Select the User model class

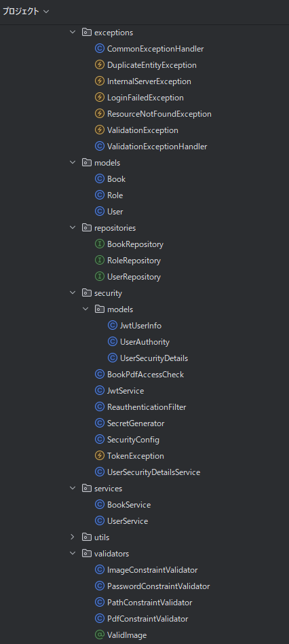(115, 212)
